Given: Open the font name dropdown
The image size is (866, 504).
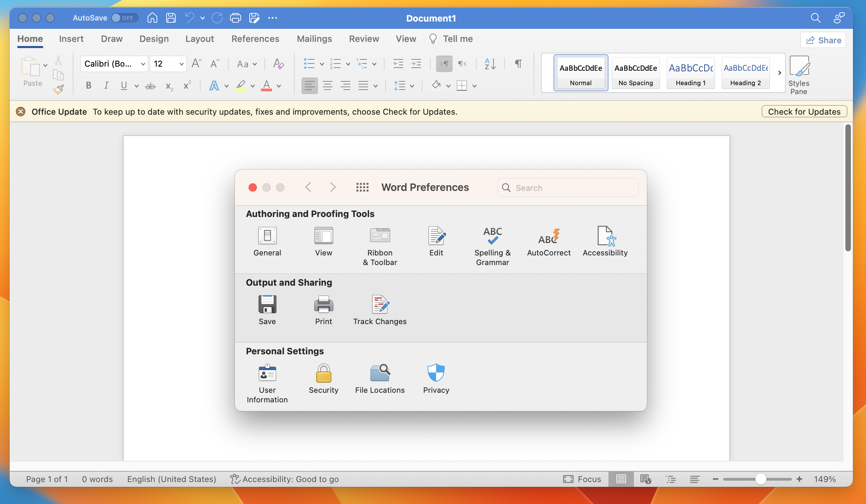Looking at the screenshot, I should click(114, 64).
